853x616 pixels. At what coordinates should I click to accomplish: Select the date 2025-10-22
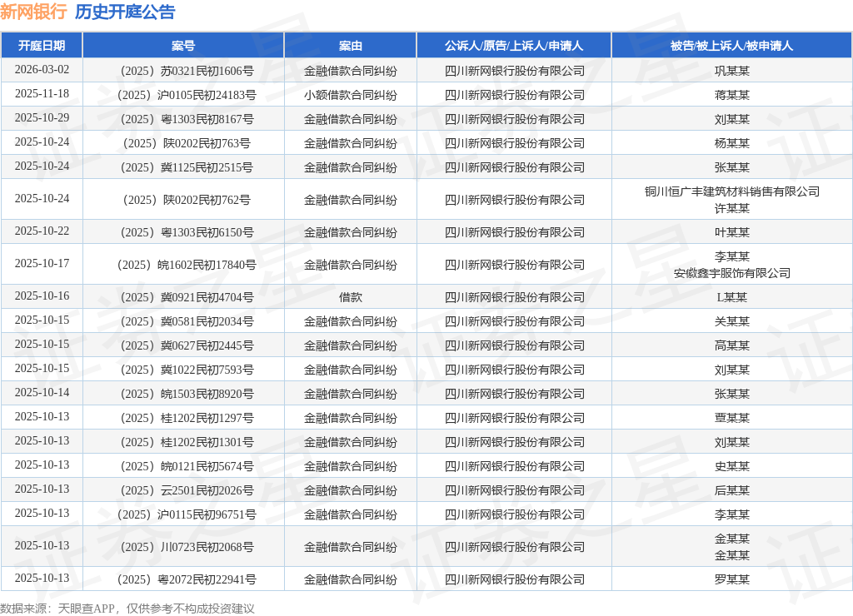click(42, 231)
